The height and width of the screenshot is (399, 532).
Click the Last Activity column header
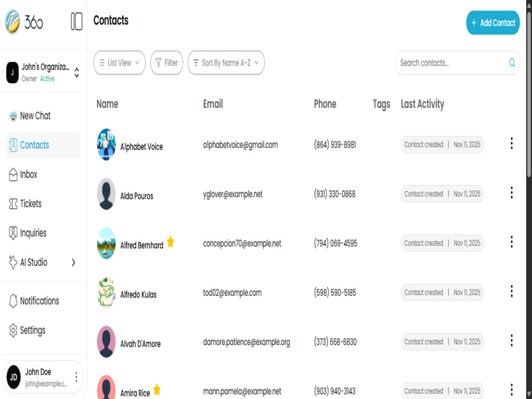click(422, 104)
